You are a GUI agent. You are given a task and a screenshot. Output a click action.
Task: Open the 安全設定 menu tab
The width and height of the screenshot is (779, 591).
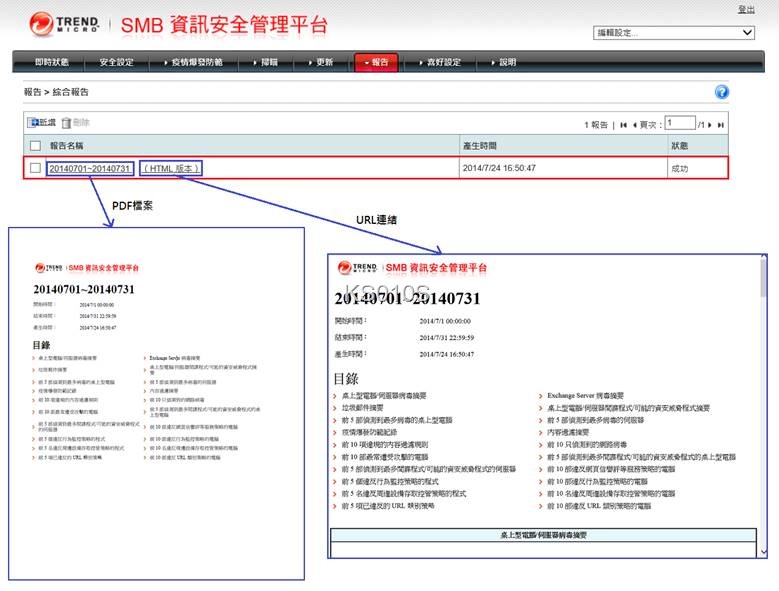click(x=116, y=62)
